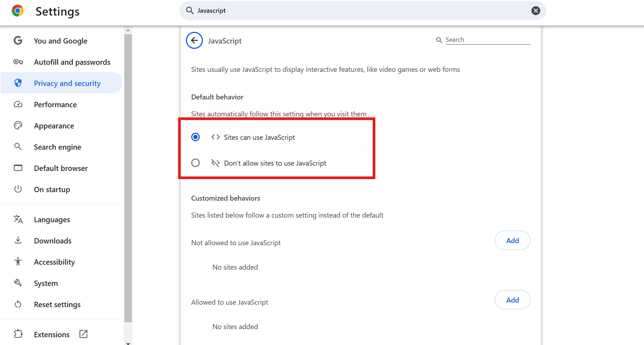
Task: Focus the JavaScript page Search field
Action: (487, 40)
